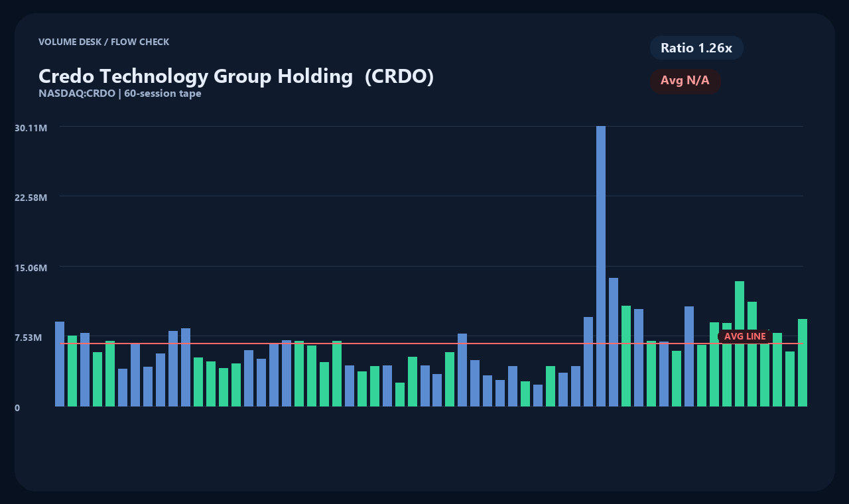Select the NASDAQ:CRDO 60-session tape subtitle
Viewport: 849px width, 504px height.
pyautogui.click(x=120, y=94)
